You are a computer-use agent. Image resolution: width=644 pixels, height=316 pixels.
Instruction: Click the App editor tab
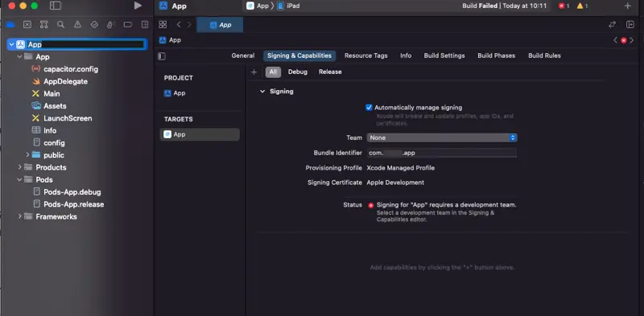pos(220,25)
